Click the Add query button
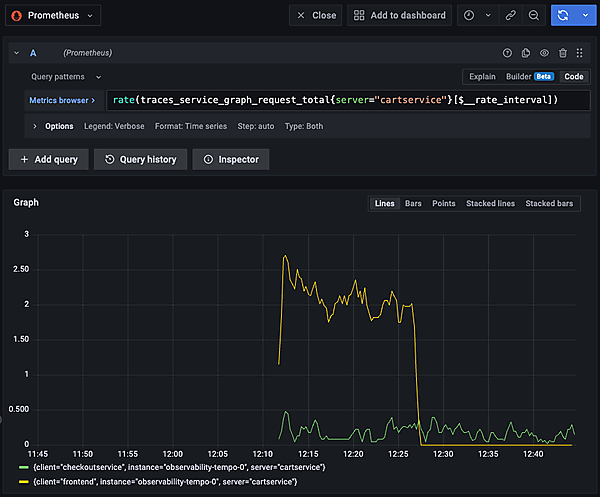The width and height of the screenshot is (600, 497). pos(47,159)
